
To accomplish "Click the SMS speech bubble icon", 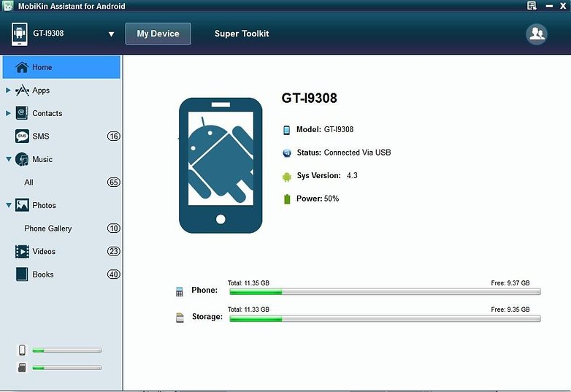I will pyautogui.click(x=22, y=136).
